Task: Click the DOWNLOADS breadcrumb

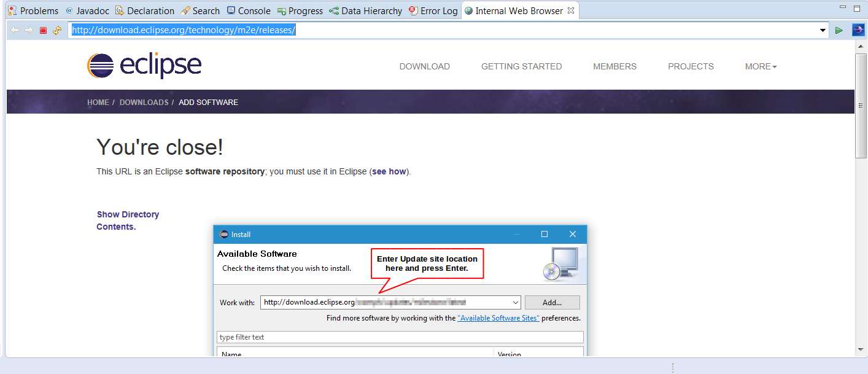Action: [144, 103]
